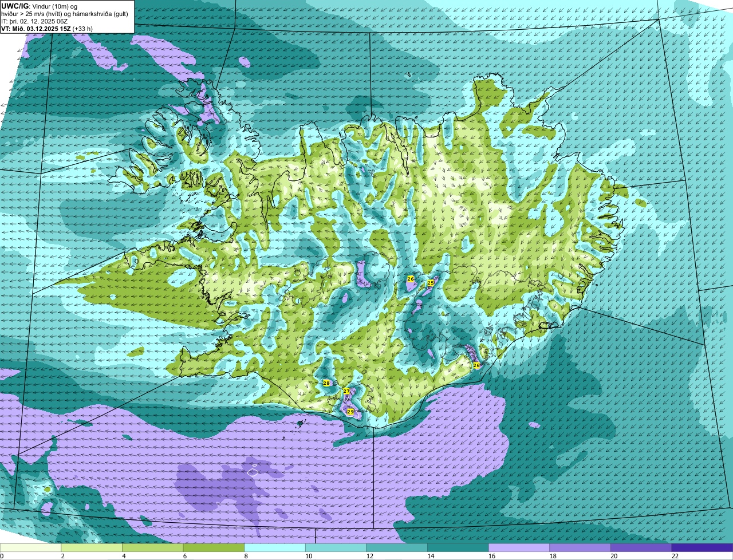Click the yellow 28 max gust marker

pos(326,383)
